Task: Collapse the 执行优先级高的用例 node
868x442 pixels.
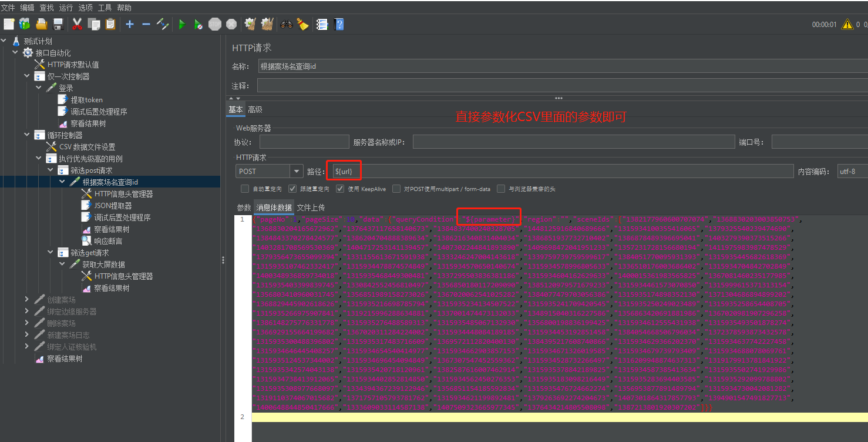Action: (x=39, y=159)
